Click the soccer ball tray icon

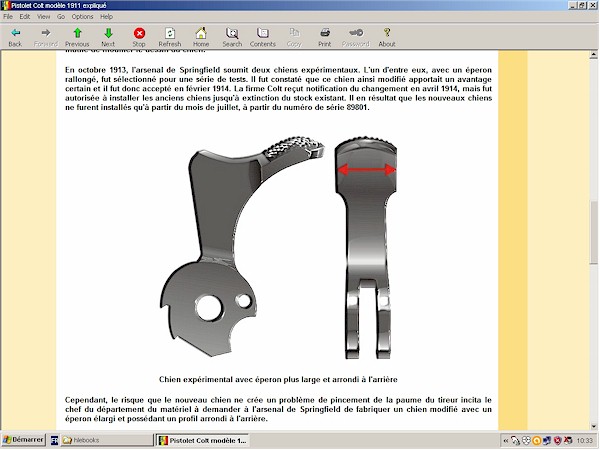coord(527,441)
